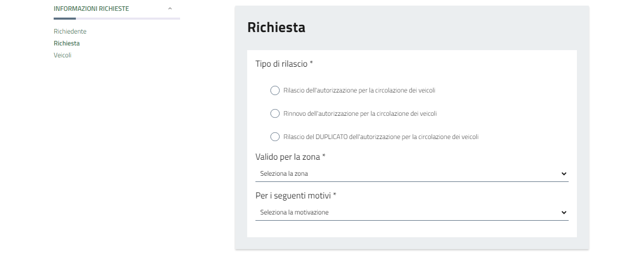Screen dimensions: 644x261
Task: Click the progress bar under Informazioni Richieste
Action: click(117, 19)
